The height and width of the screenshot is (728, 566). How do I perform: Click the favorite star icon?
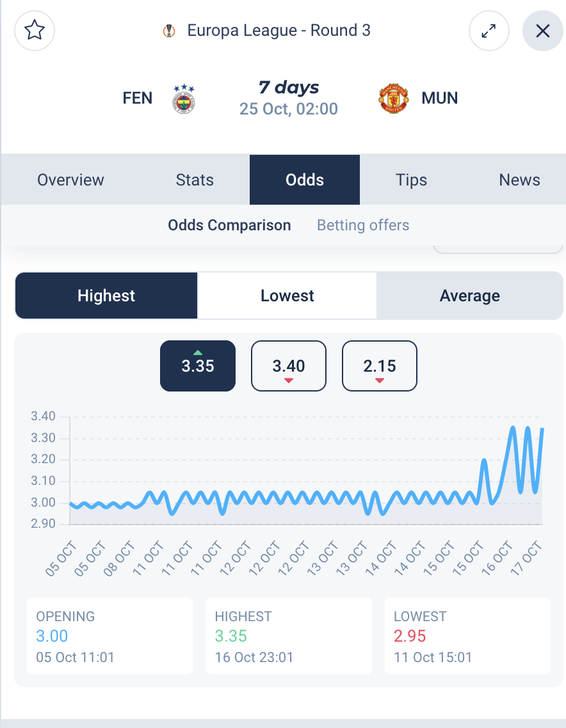(35, 31)
